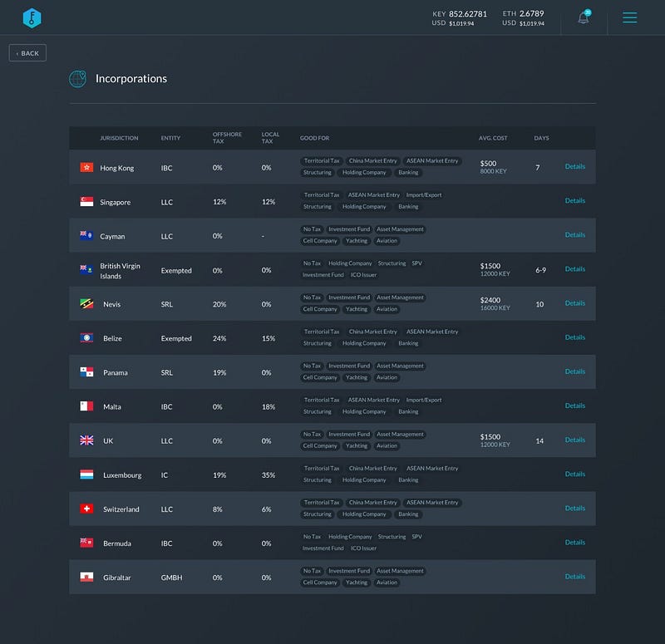Image resolution: width=665 pixels, height=644 pixels.
Task: Open Details for Nevis
Action: coord(574,303)
